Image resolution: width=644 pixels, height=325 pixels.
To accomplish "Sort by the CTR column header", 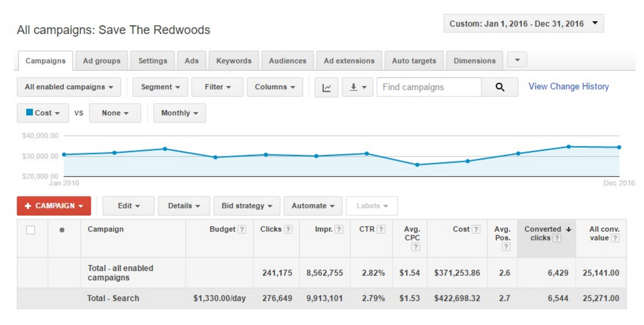I will (x=367, y=229).
